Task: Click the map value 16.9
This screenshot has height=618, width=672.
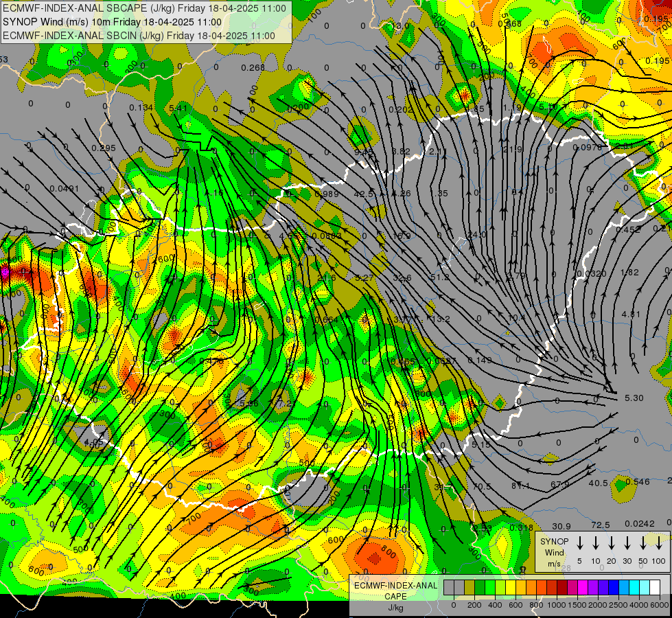Action: tap(401, 236)
